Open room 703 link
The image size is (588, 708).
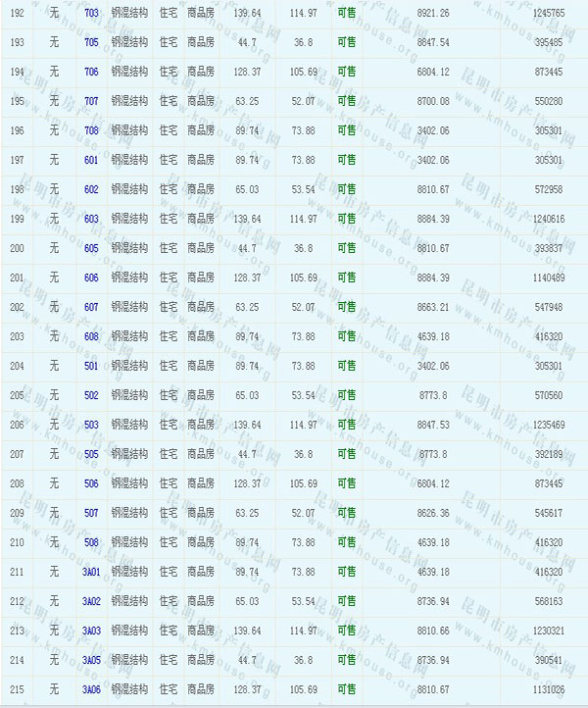tap(91, 13)
